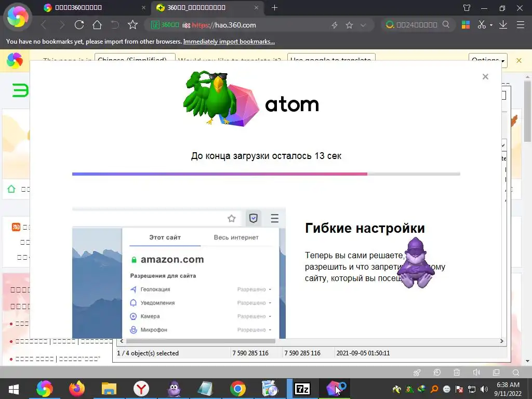
Task: Go to the browser home page
Action: 97,25
